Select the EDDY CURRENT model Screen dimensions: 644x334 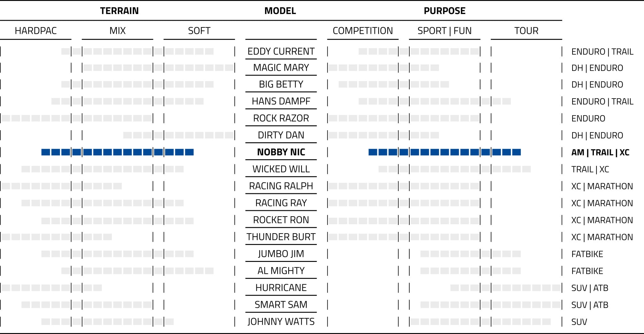click(281, 51)
